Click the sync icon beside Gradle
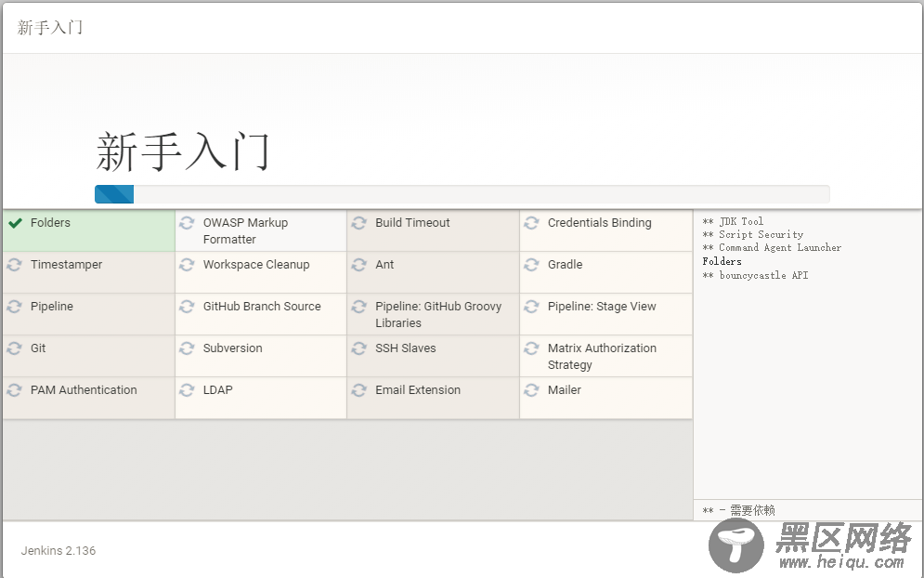Image resolution: width=924 pixels, height=578 pixels. [531, 265]
